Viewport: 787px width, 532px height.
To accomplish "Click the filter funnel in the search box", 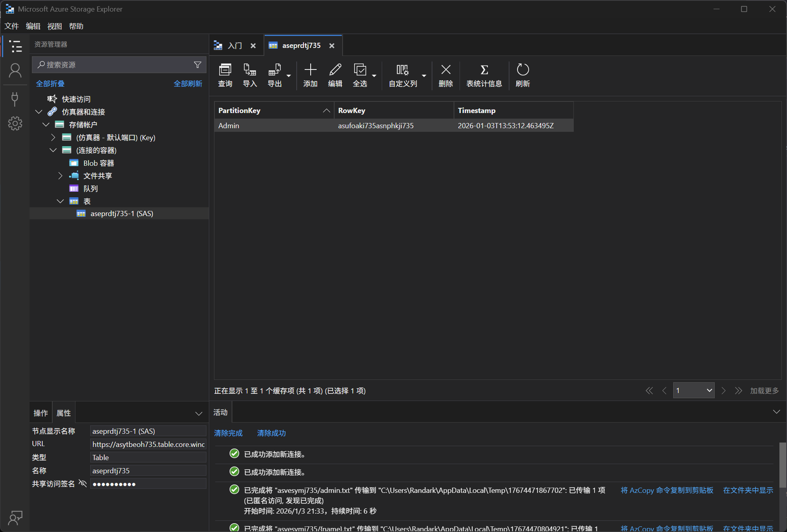I will point(197,65).
